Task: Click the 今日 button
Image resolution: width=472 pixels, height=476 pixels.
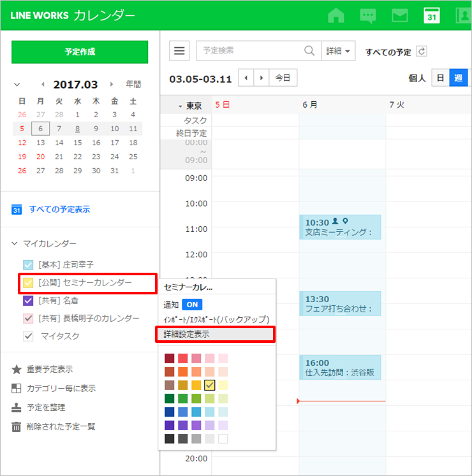Action: (x=283, y=78)
